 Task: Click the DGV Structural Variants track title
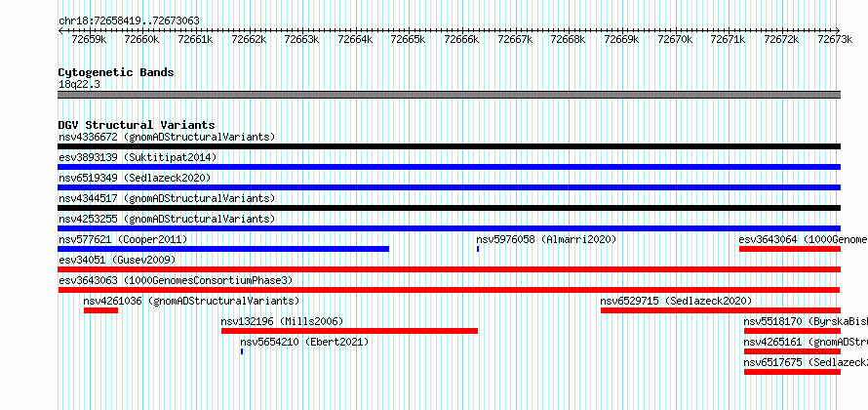pyautogui.click(x=137, y=125)
